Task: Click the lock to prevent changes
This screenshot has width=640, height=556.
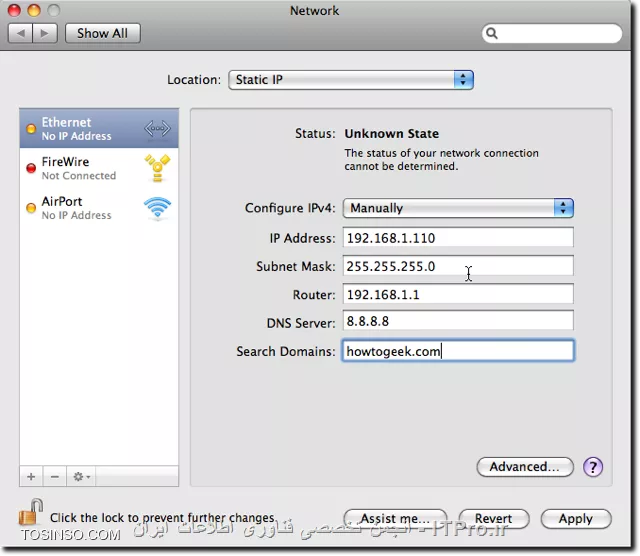Action: click(31, 512)
